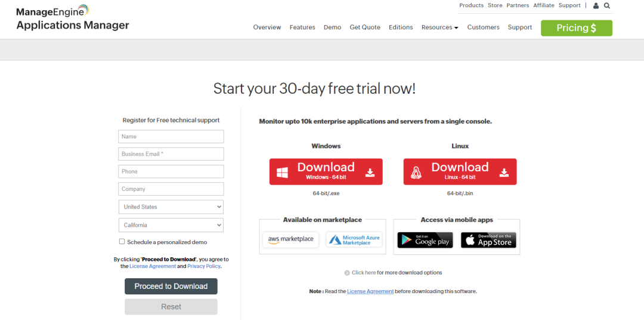The width and height of the screenshot is (644, 320).
Task: Click the search magnifier icon
Action: (x=607, y=6)
